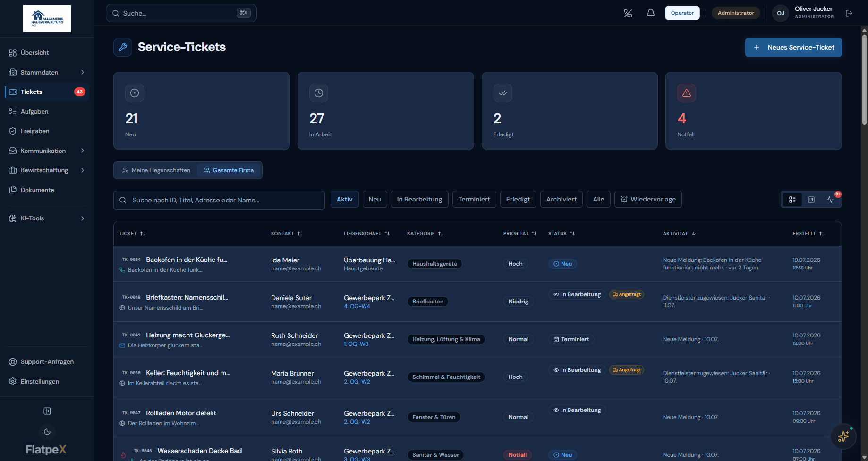The height and width of the screenshot is (461, 868).
Task: Sort by Erstellt column
Action: [x=808, y=234]
